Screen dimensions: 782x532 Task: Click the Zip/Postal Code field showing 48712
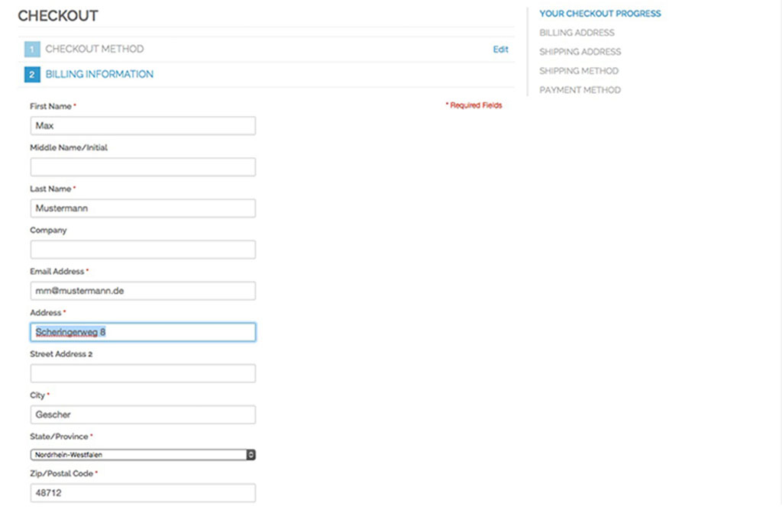pos(142,492)
